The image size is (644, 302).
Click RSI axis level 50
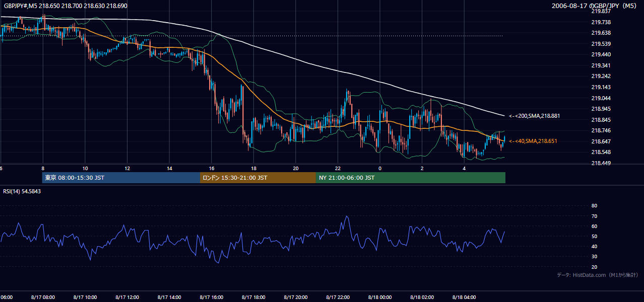tap(594, 236)
